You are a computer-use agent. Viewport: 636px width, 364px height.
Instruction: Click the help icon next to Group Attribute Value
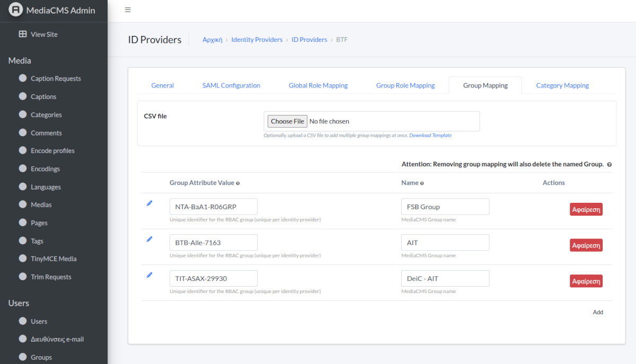click(237, 182)
